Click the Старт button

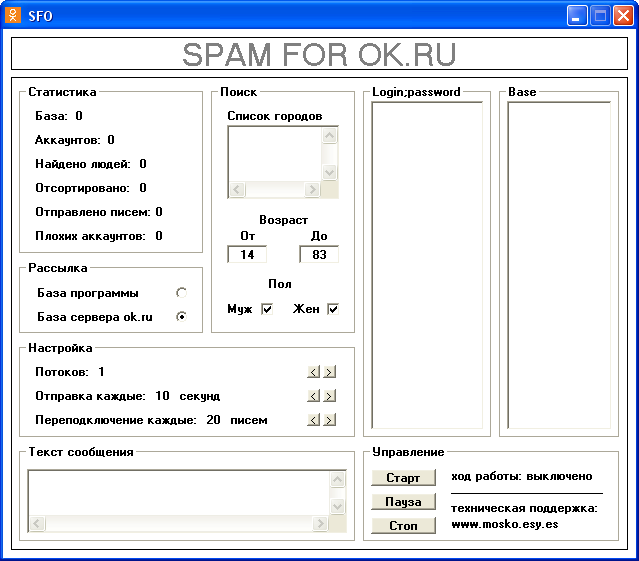tap(403, 477)
